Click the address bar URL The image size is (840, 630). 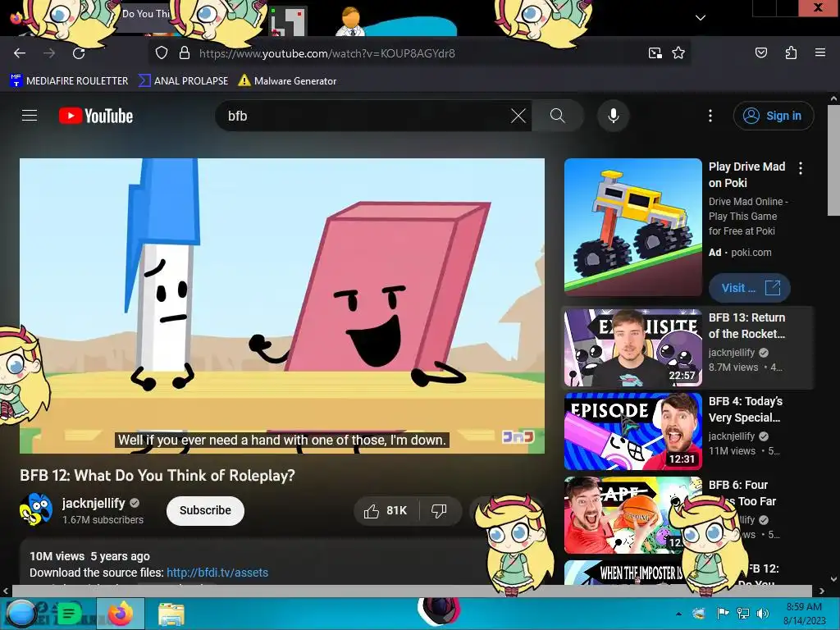pos(326,53)
